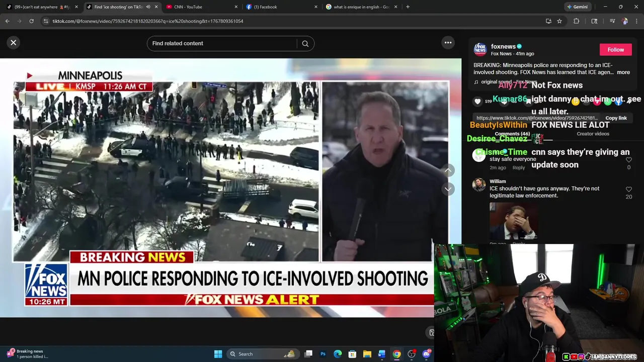
Task: Click the search magnifier in Find related content
Action: pos(305,43)
